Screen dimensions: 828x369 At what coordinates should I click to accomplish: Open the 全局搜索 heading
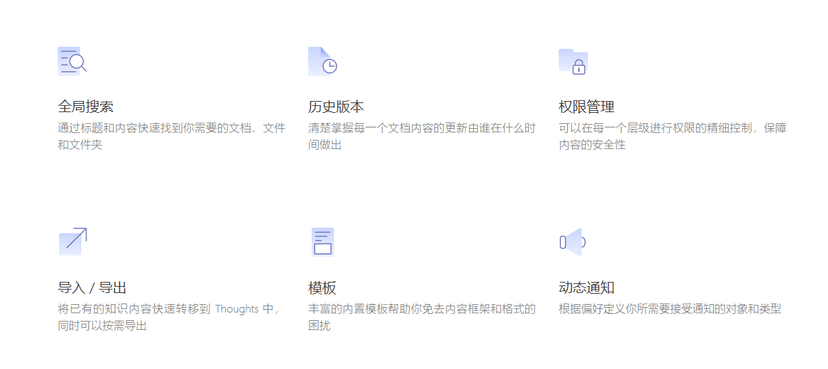(x=86, y=107)
